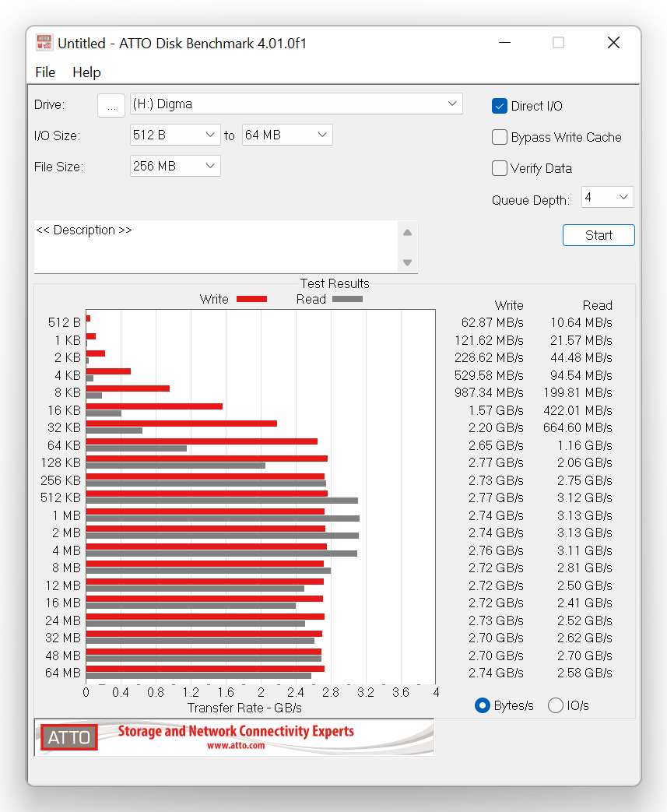The width and height of the screenshot is (667, 812).
Task: Click the red Write legend swatch
Action: point(251,299)
